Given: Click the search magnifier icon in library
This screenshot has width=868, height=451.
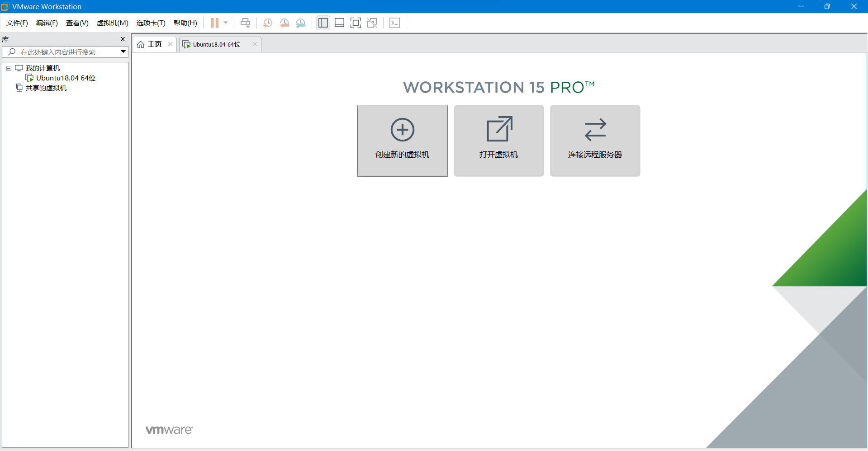Looking at the screenshot, I should [x=12, y=52].
